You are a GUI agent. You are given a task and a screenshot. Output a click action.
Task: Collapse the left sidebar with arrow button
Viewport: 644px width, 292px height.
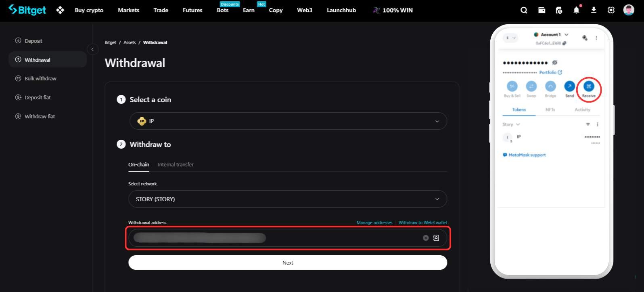click(92, 49)
